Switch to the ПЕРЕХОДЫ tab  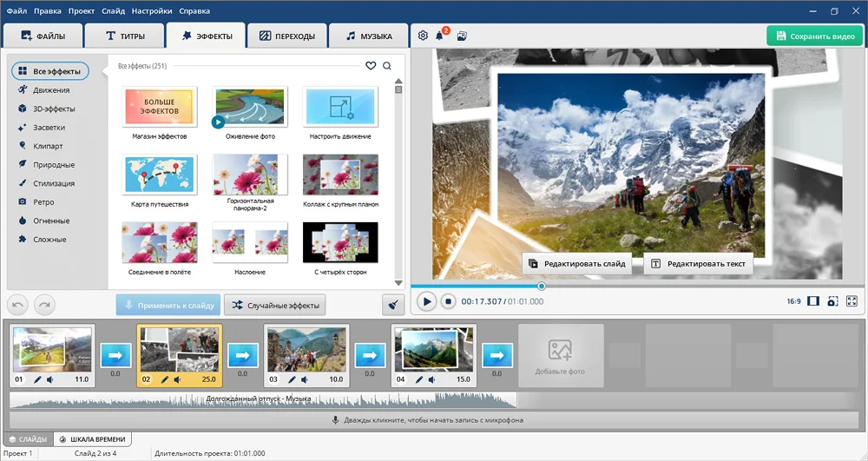(x=287, y=36)
